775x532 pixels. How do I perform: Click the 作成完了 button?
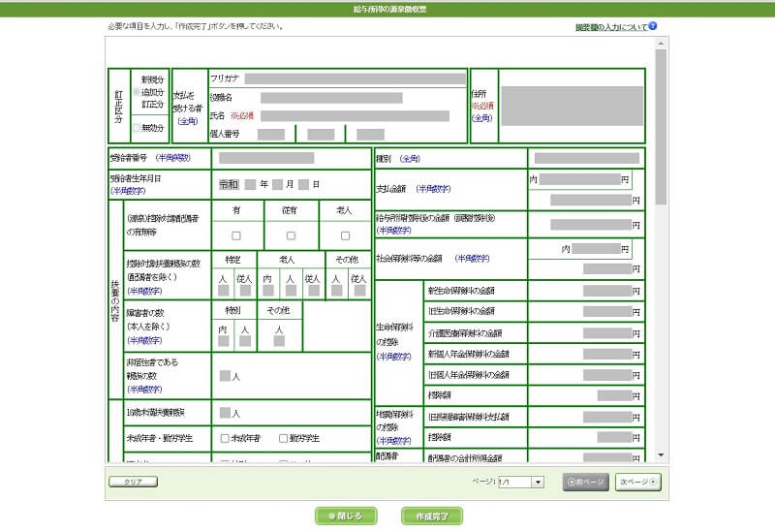click(x=431, y=516)
